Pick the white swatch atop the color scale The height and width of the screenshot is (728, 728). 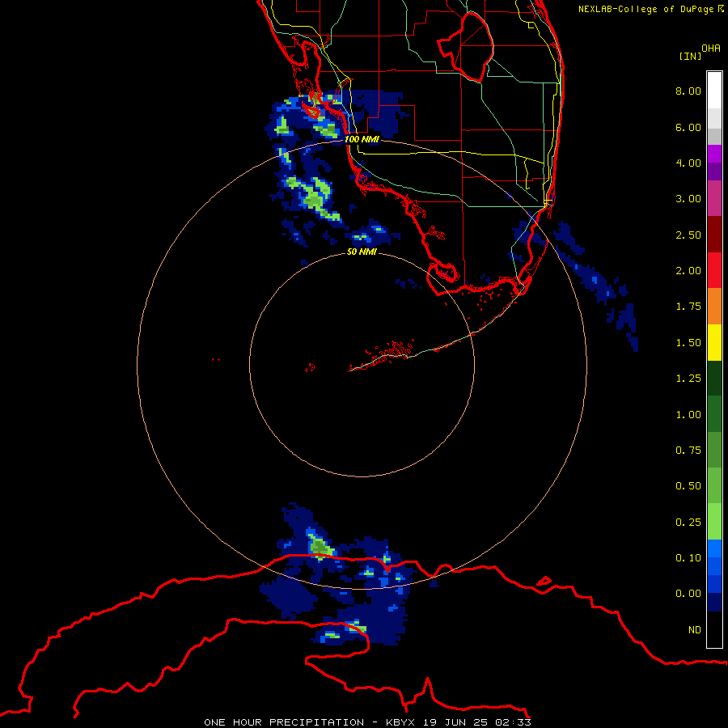(x=714, y=91)
